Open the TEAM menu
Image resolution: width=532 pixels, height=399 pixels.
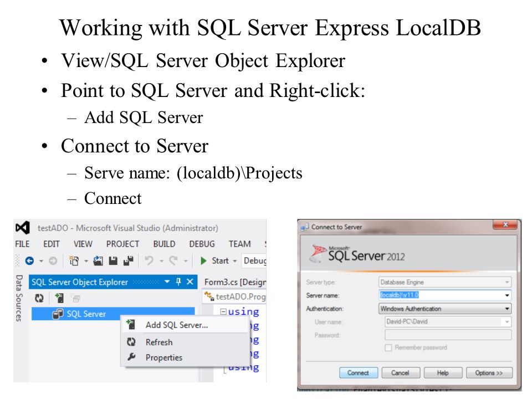239,244
